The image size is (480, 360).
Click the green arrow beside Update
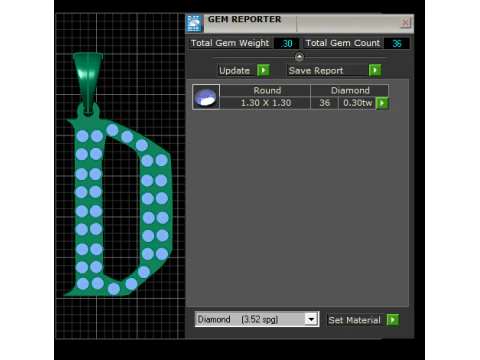263,70
